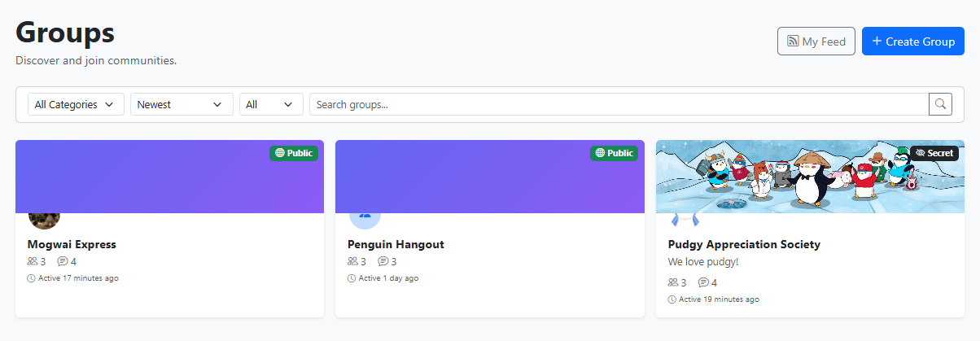980x341 pixels.
Task: Open the Penguin Hangout group title
Action: 396,244
